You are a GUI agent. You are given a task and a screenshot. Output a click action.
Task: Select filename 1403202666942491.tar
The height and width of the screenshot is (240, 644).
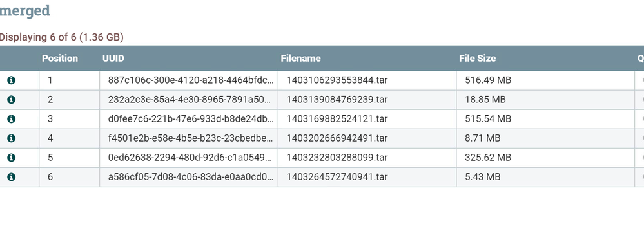pos(337,138)
